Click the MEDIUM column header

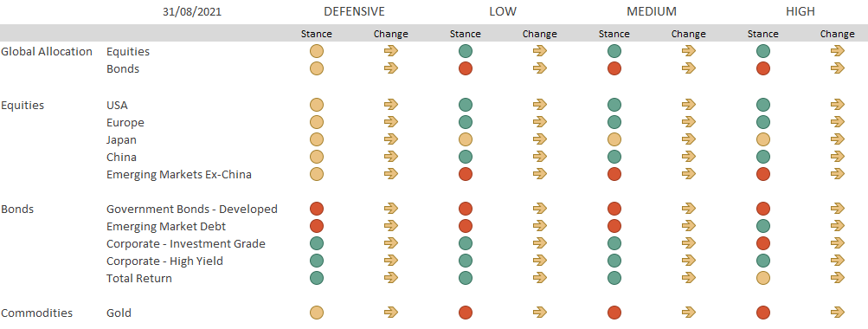click(652, 11)
